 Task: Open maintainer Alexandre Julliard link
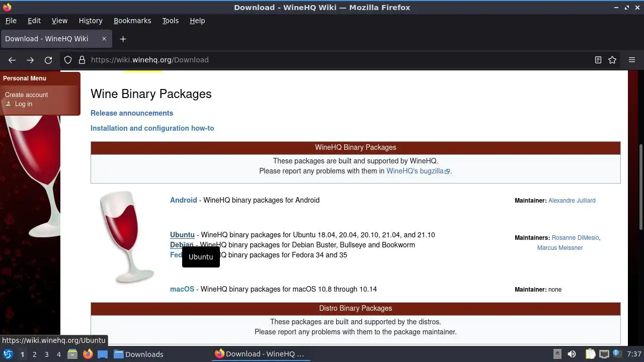572,201
